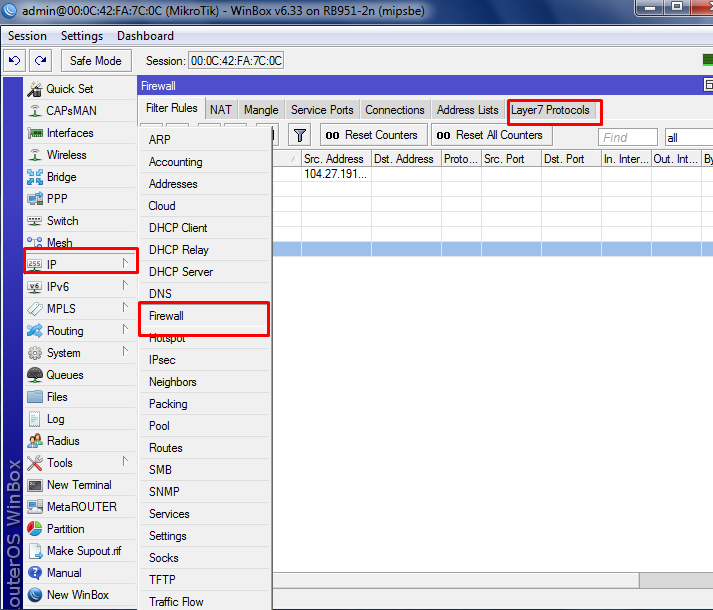Click the MetaROUTER icon
The height and width of the screenshot is (610, 713).
point(35,507)
